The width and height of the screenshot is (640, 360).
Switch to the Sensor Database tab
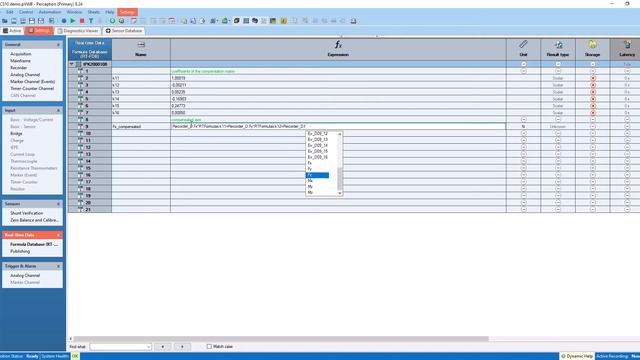point(124,31)
